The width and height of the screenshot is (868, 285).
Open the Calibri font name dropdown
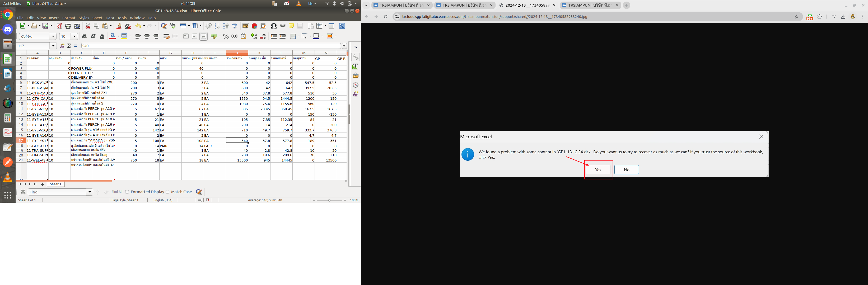53,36
